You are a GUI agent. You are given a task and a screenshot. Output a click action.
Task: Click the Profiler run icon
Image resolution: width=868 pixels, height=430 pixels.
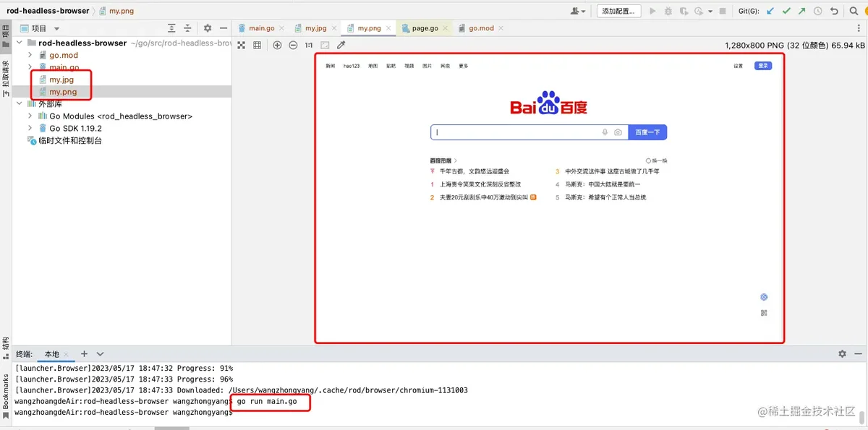pyautogui.click(x=698, y=11)
